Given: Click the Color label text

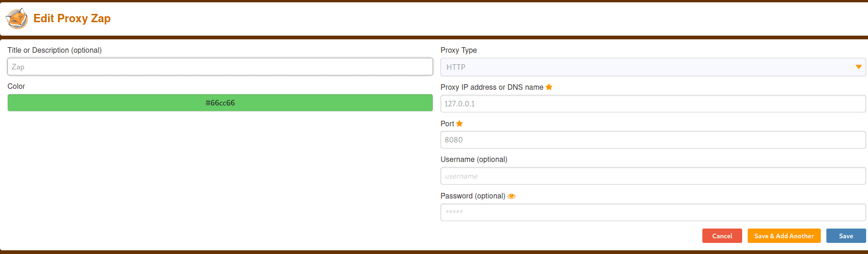Looking at the screenshot, I should pyautogui.click(x=16, y=86).
